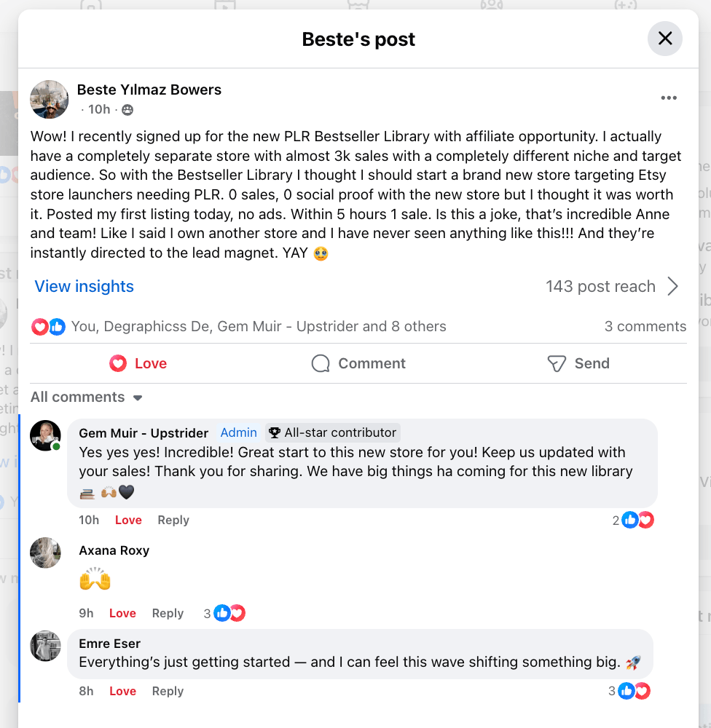The height and width of the screenshot is (728, 711).
Task: Open Beste Yılmaz Bowers profile picture
Action: [x=50, y=99]
